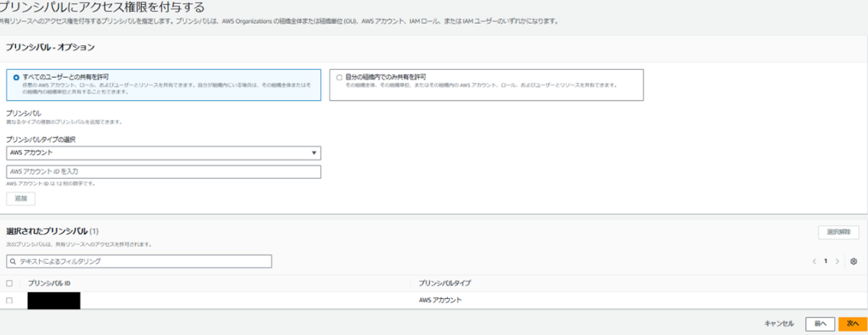Click the AWS アカウント ID input field
Viewport: 868px width, 335px height.
[163, 172]
